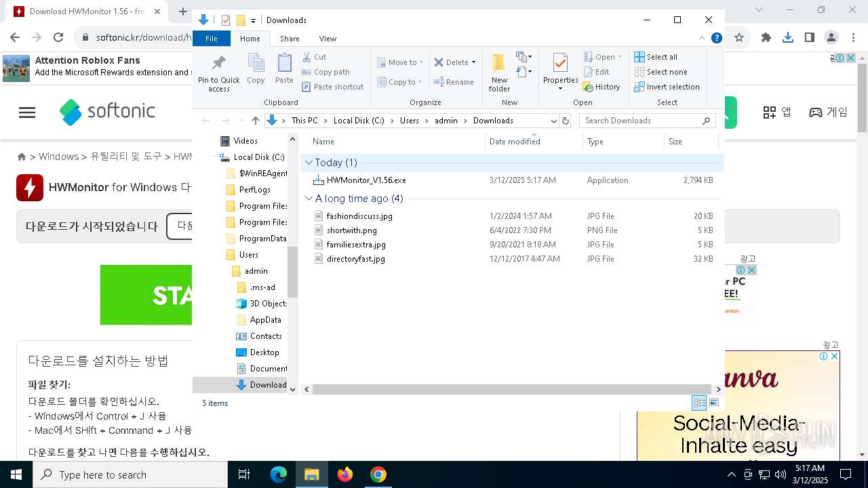
Task: Click Edit in the Open group
Action: 597,72
